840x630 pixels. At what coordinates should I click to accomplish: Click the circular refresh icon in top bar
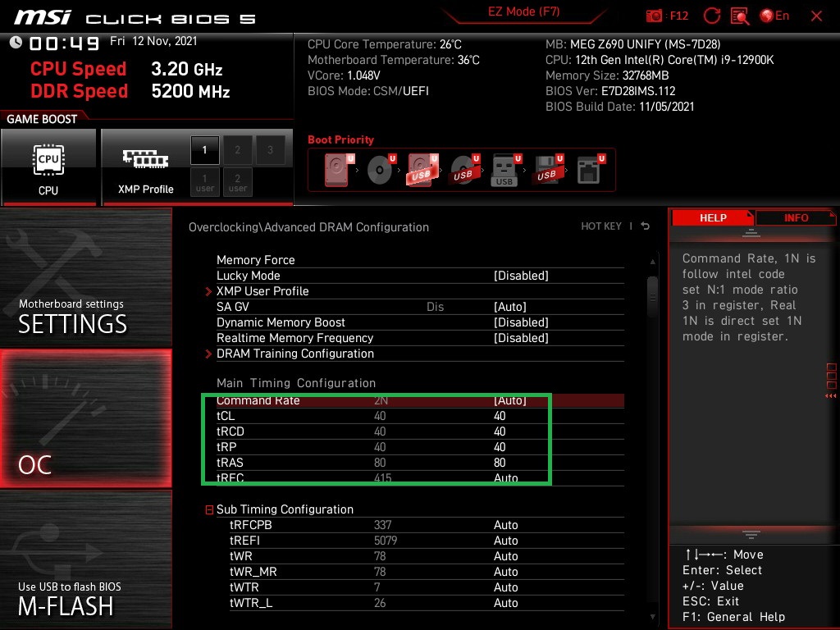point(711,16)
